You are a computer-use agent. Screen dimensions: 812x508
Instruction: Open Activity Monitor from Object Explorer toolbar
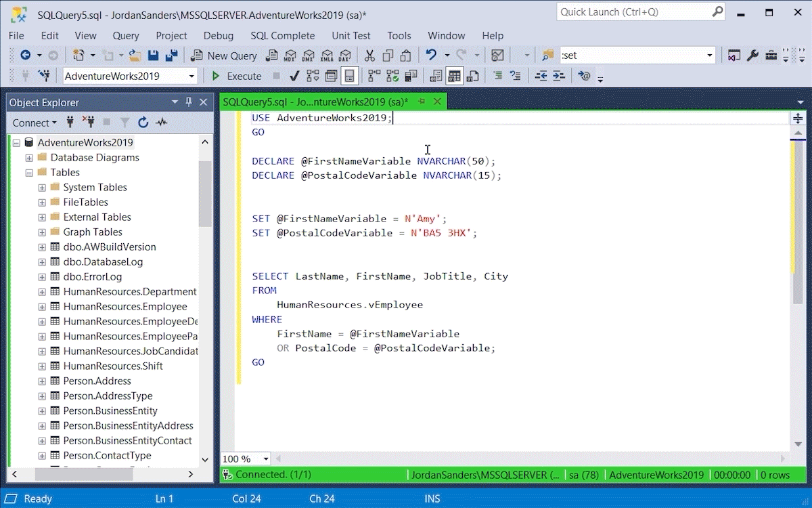(x=161, y=123)
